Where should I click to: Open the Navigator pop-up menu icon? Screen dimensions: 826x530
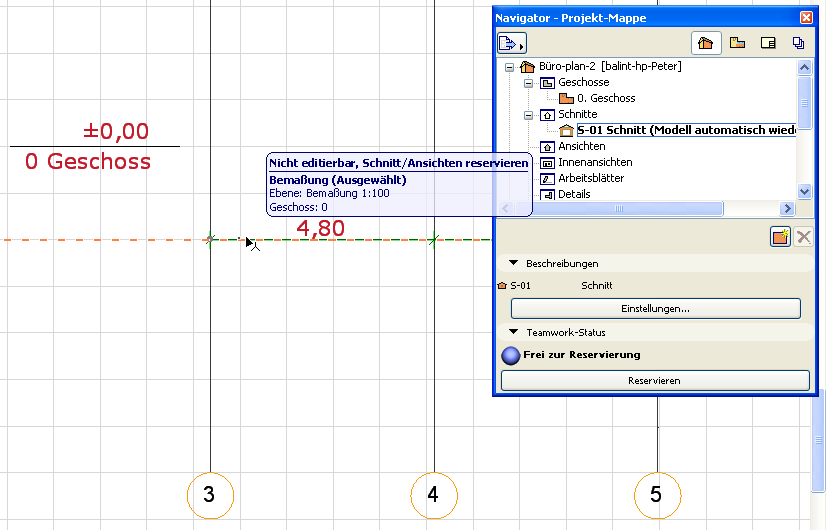512,43
